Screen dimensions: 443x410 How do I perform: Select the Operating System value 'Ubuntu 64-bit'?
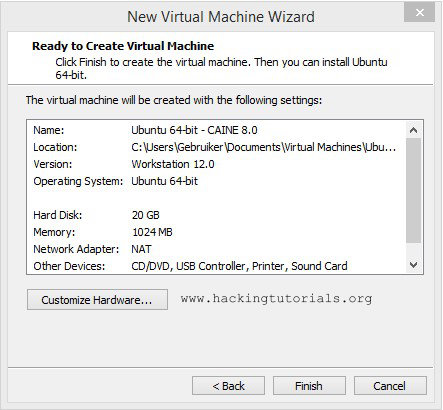pyautogui.click(x=165, y=181)
